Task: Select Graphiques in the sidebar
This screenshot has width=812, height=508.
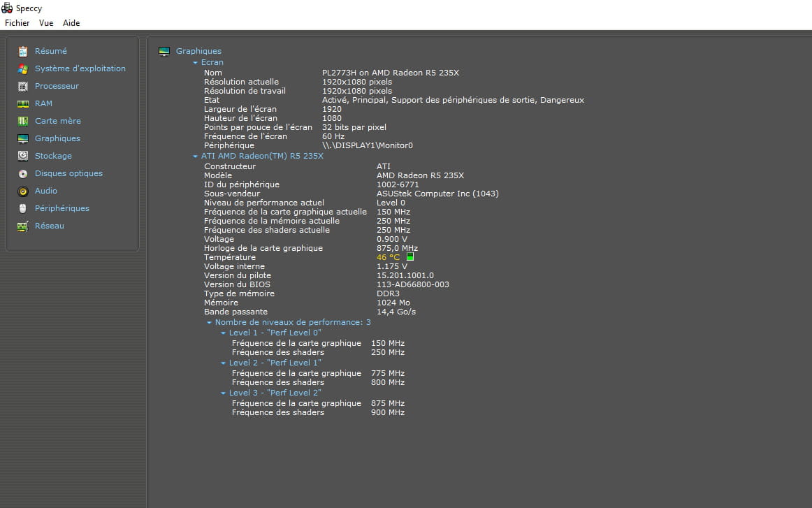Action: (x=57, y=138)
